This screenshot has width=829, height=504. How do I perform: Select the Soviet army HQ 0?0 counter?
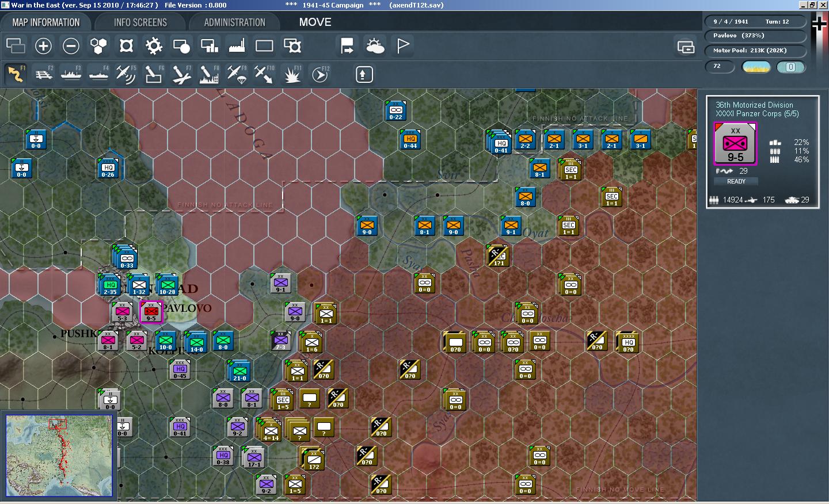[628, 342]
